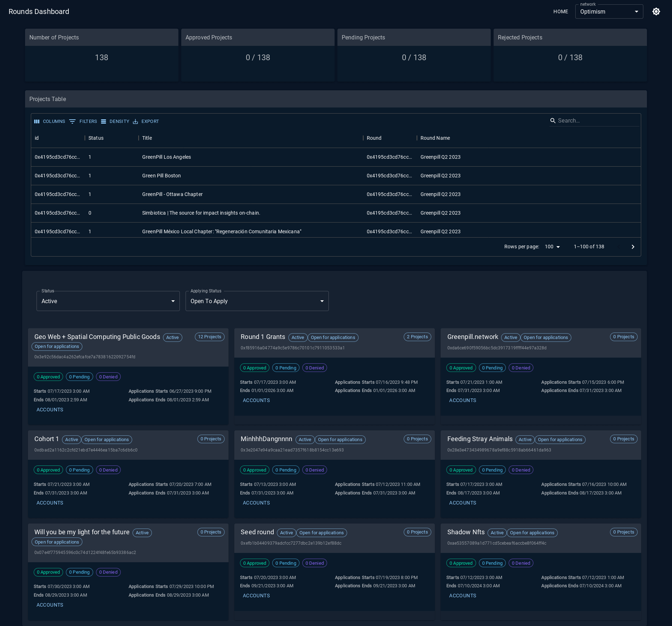Select the GreenPill Los Angeles row title
The height and width of the screenshot is (626, 672).
167,157
